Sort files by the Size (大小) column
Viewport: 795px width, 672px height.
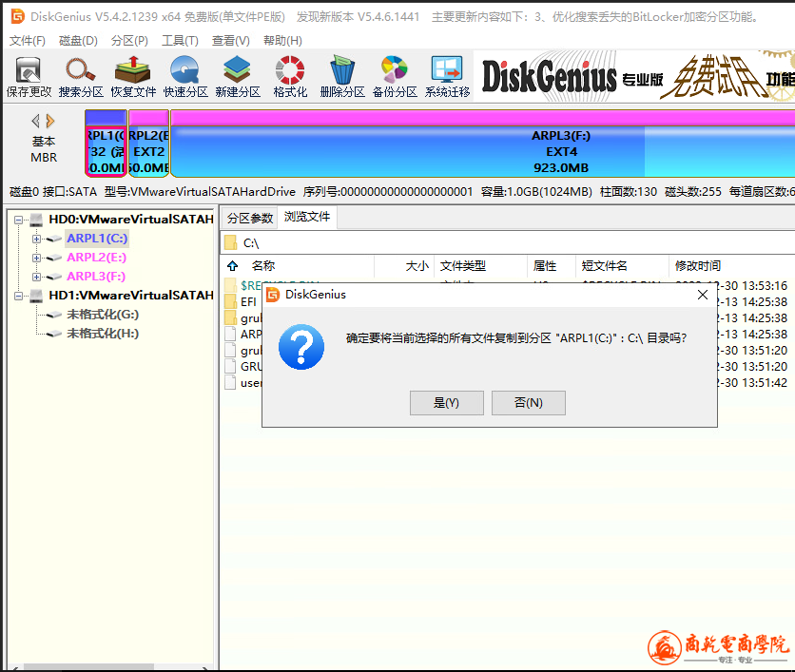click(404, 265)
